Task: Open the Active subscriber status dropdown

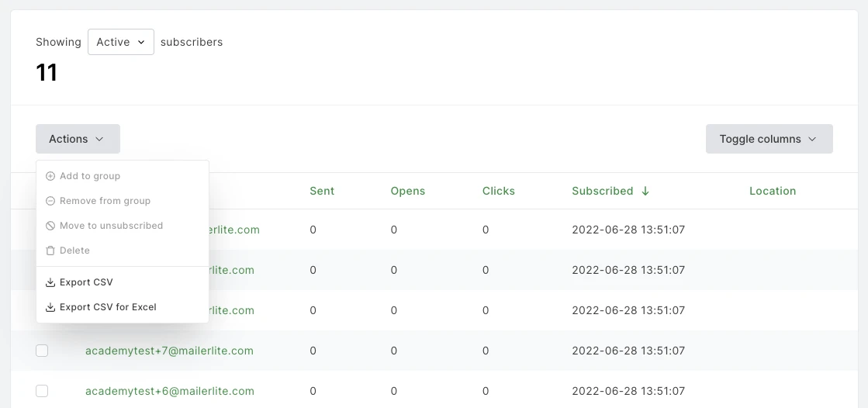Action: (x=120, y=42)
